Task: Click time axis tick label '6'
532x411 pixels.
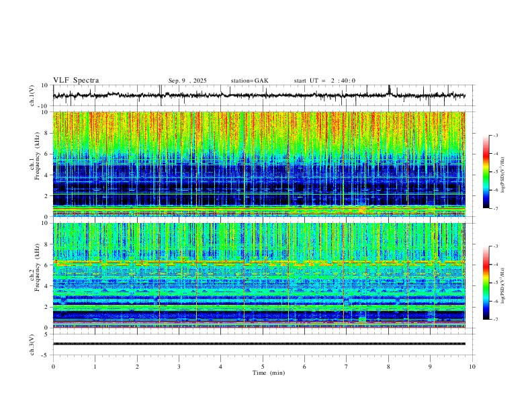Action: pyautogui.click(x=304, y=367)
